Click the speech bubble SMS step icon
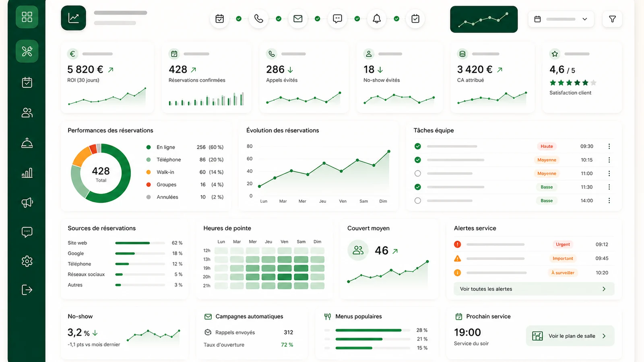The width and height of the screenshot is (644, 362). tap(337, 19)
